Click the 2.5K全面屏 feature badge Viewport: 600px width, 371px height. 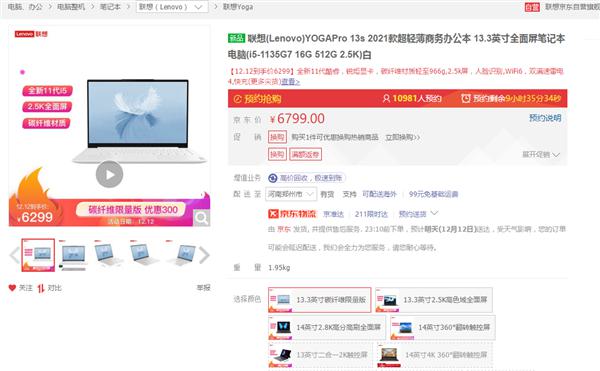pyautogui.click(x=47, y=107)
